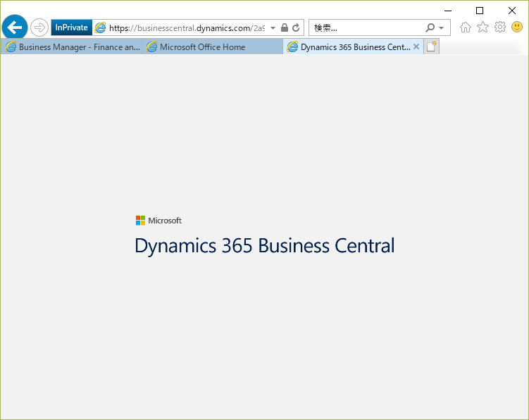Click the address bar page favicon
Image resolution: width=529 pixels, height=420 pixels.
[100, 27]
